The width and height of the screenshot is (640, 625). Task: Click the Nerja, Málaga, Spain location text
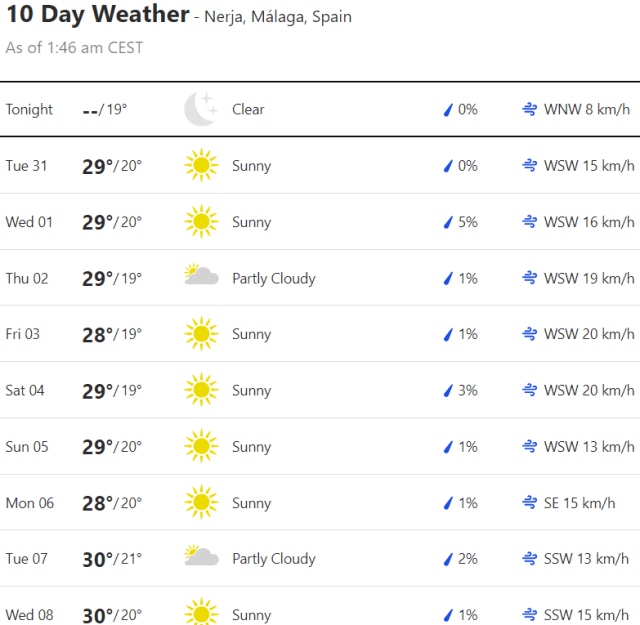(x=278, y=18)
